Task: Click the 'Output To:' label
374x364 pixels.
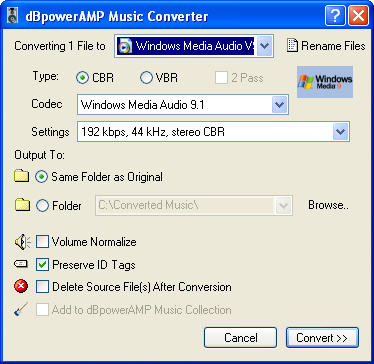Action: coord(39,155)
